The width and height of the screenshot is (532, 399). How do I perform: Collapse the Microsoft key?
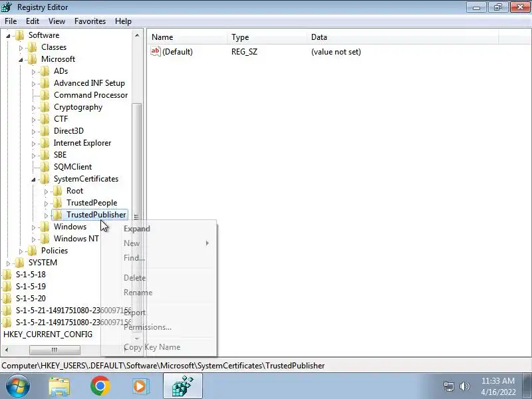pos(21,60)
